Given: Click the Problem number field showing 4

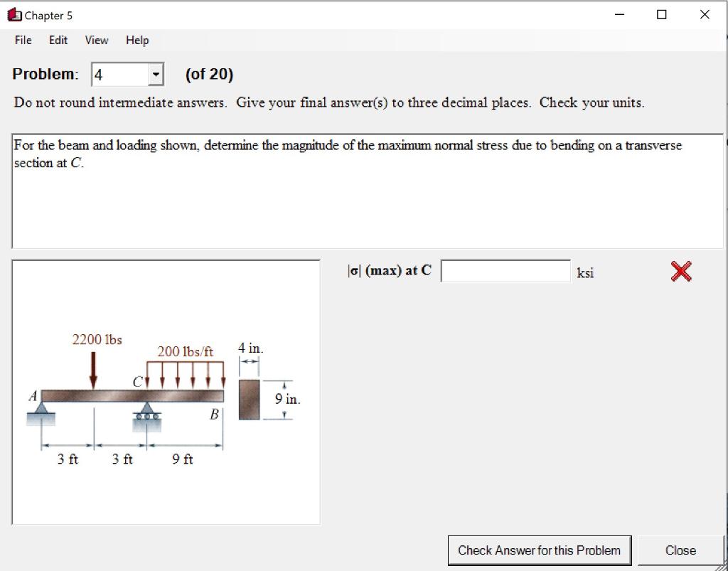Looking at the screenshot, I should 119,74.
